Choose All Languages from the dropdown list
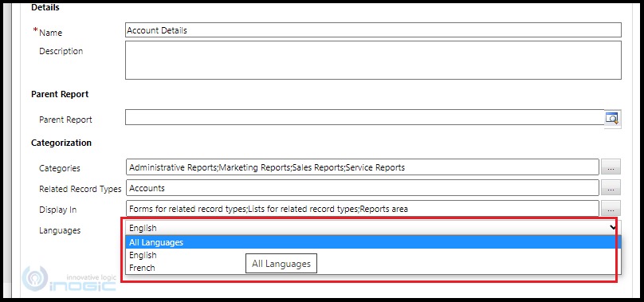Viewport: 644px width, 302px height. click(x=373, y=242)
